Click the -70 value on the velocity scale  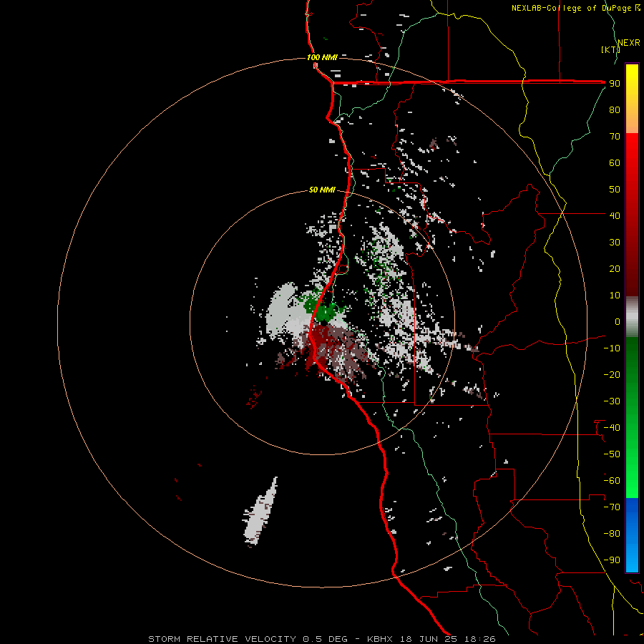[x=612, y=507]
